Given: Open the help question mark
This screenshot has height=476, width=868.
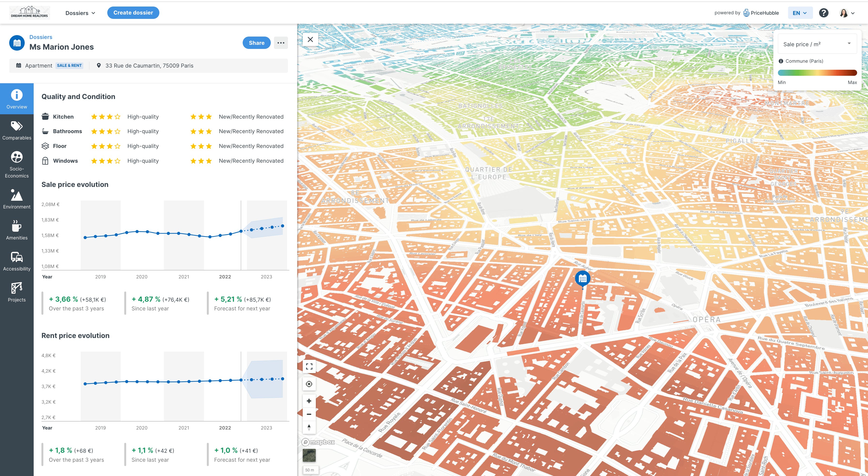Looking at the screenshot, I should pos(823,13).
